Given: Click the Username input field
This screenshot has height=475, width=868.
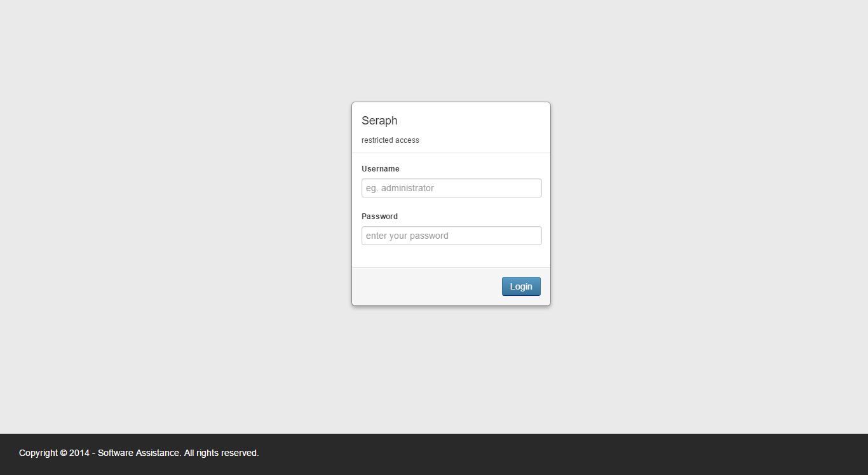Looking at the screenshot, I should point(451,188).
